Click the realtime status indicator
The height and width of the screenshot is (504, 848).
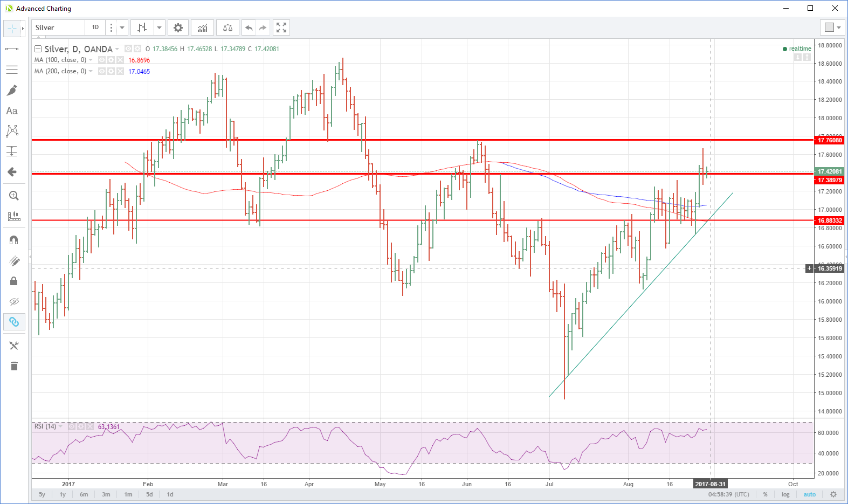797,49
